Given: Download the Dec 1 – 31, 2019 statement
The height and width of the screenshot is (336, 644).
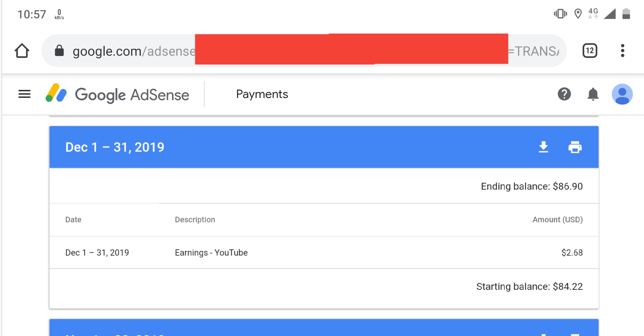Looking at the screenshot, I should (543, 147).
